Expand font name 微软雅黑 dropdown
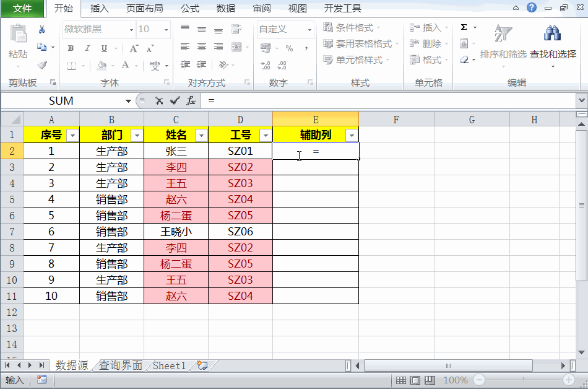 coord(131,29)
